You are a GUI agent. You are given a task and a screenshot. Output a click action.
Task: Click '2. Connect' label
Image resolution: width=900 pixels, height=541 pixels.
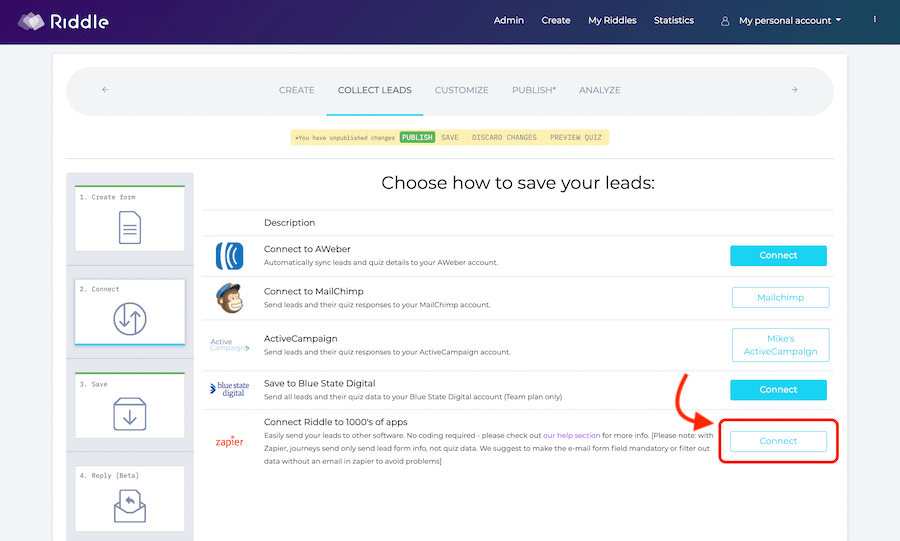99,289
